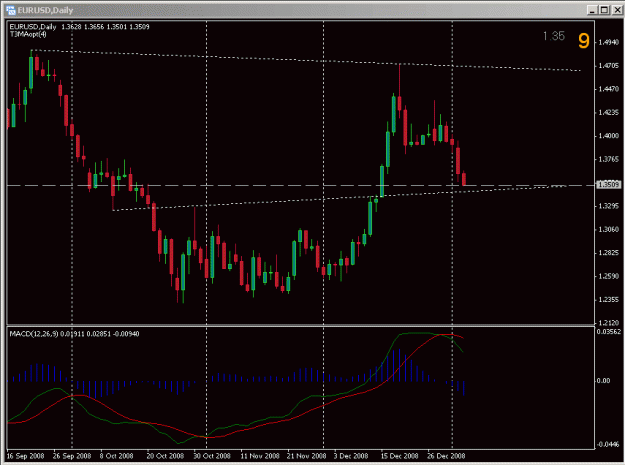The width and height of the screenshot is (625, 465).
Task: Click the 3 Dec 2008 date label
Action: pyautogui.click(x=351, y=456)
